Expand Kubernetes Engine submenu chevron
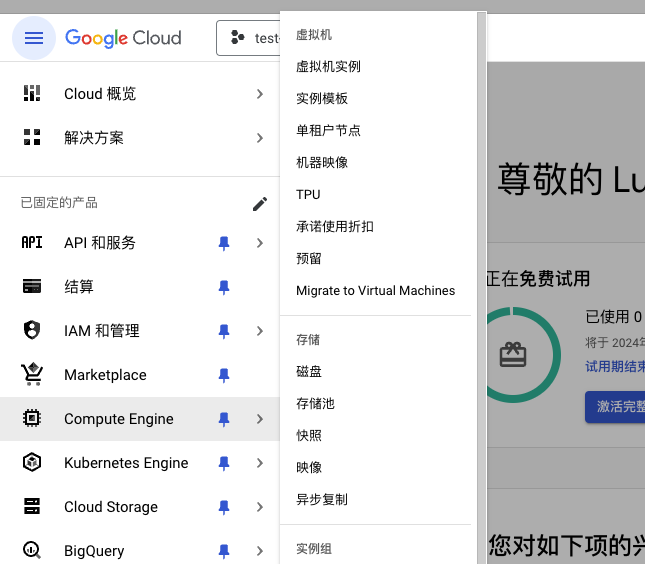 [260, 463]
